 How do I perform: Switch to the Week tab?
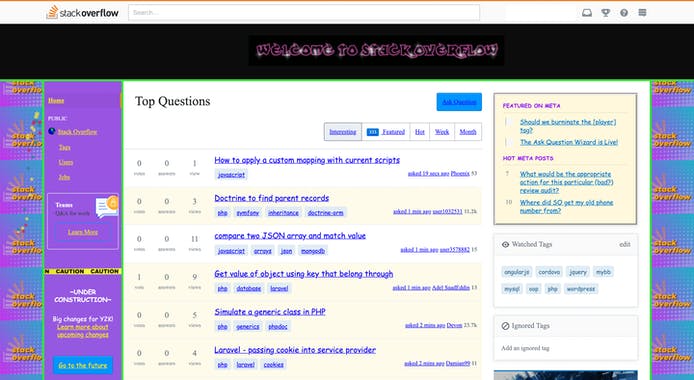[442, 132]
